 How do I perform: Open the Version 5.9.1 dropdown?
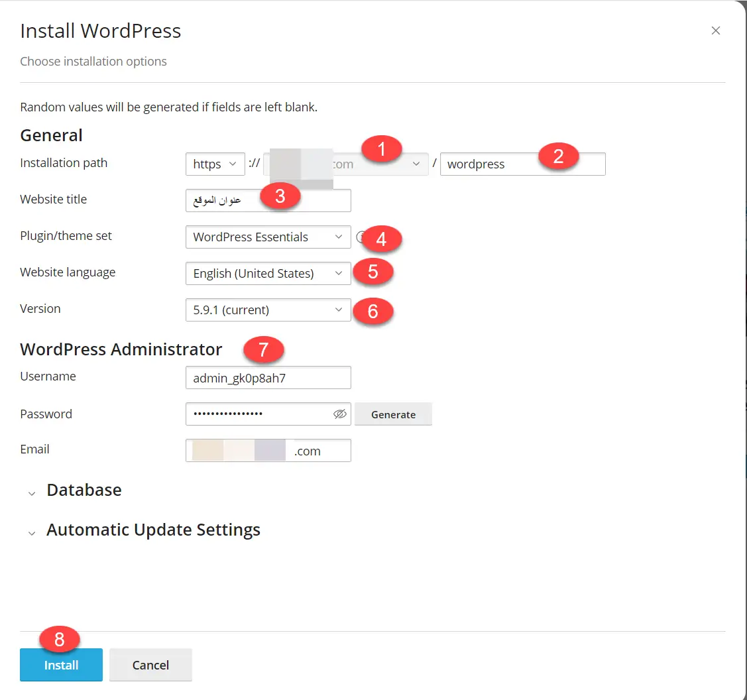(x=268, y=310)
